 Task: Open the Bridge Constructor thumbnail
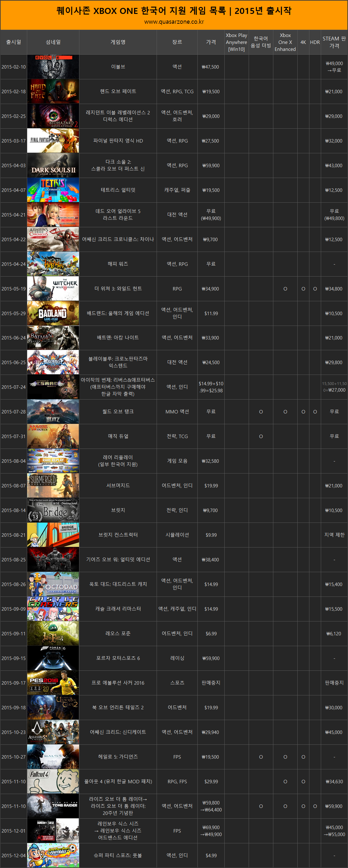(x=53, y=535)
